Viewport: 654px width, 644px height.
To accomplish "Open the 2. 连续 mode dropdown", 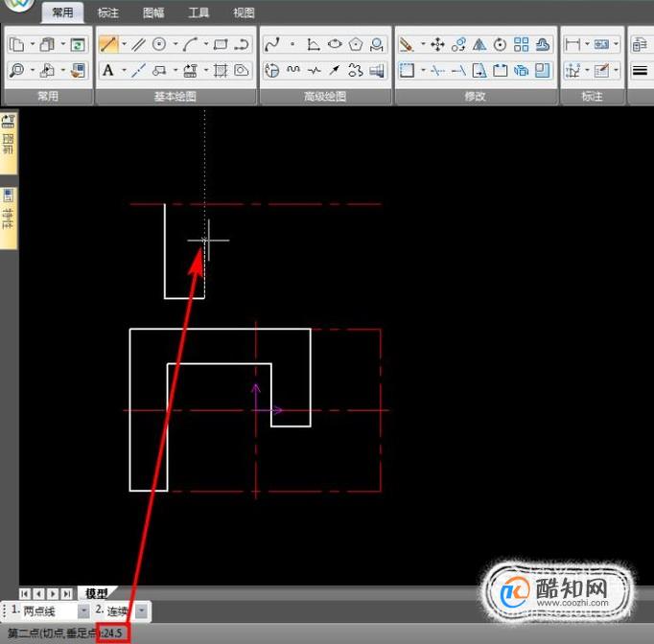I will click(142, 611).
